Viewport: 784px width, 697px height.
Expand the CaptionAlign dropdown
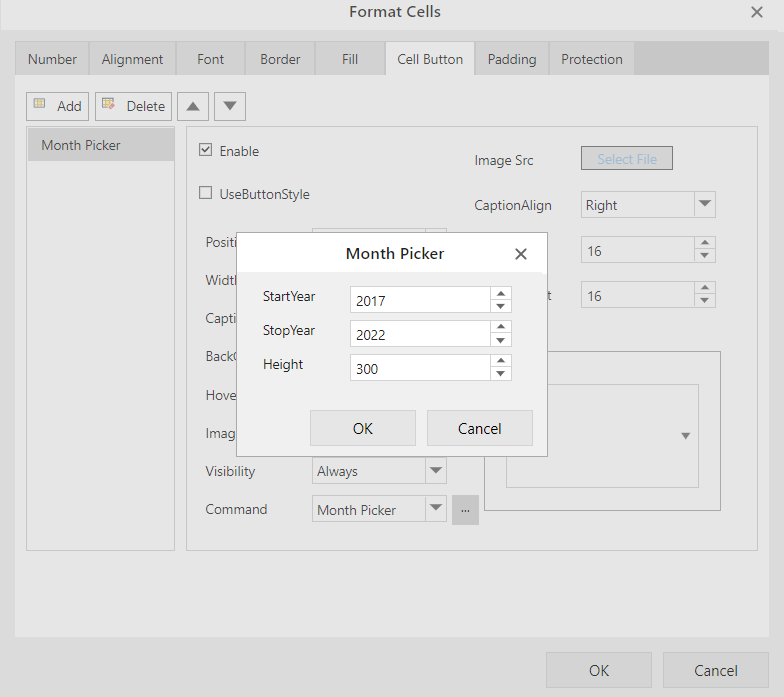(704, 205)
